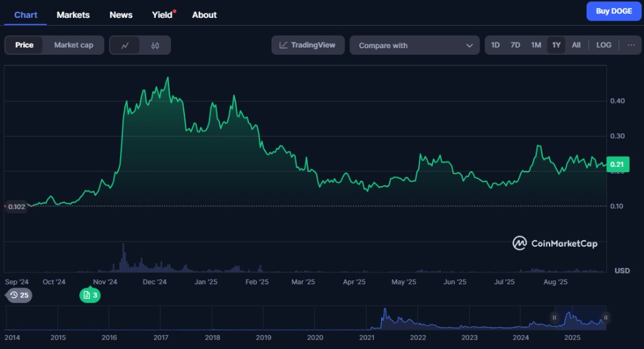The width and height of the screenshot is (644, 349).
Task: Switch to line chart view icon
Action: [x=125, y=46]
